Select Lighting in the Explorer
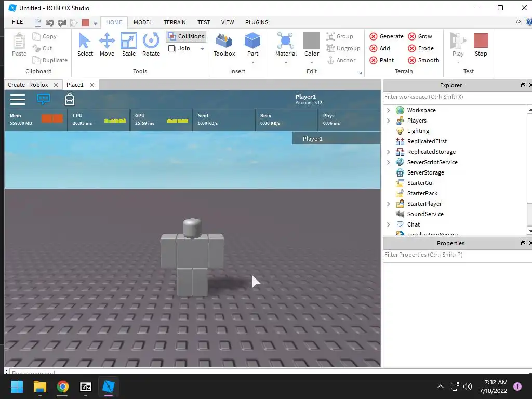532x399 pixels. [x=418, y=131]
